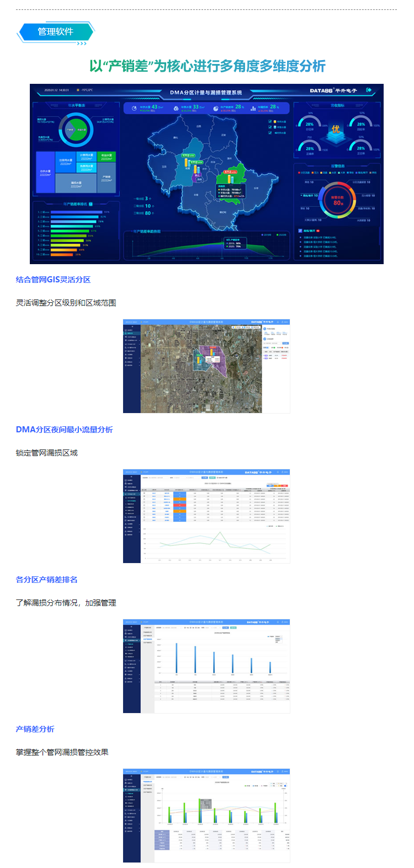This screenshot has height=868, width=414.
Task: Click the bar chart icon beside 年漏损率
Action: point(253,108)
